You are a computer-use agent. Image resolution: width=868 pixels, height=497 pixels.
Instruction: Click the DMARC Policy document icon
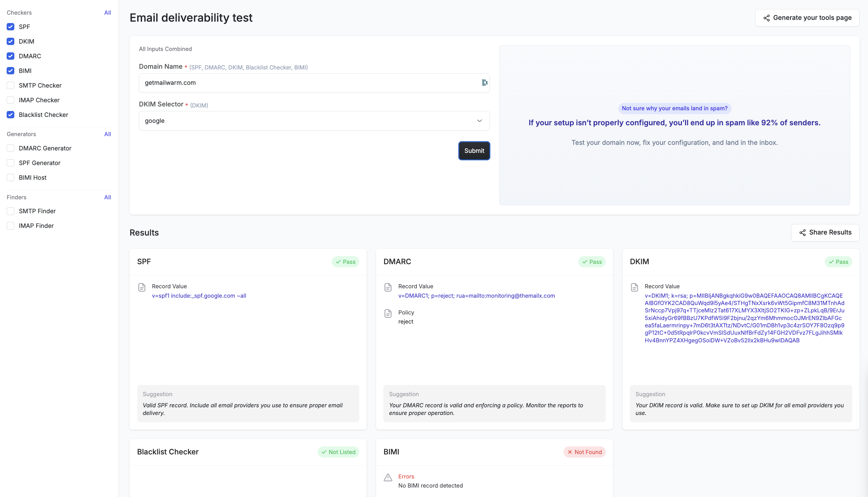click(x=388, y=313)
